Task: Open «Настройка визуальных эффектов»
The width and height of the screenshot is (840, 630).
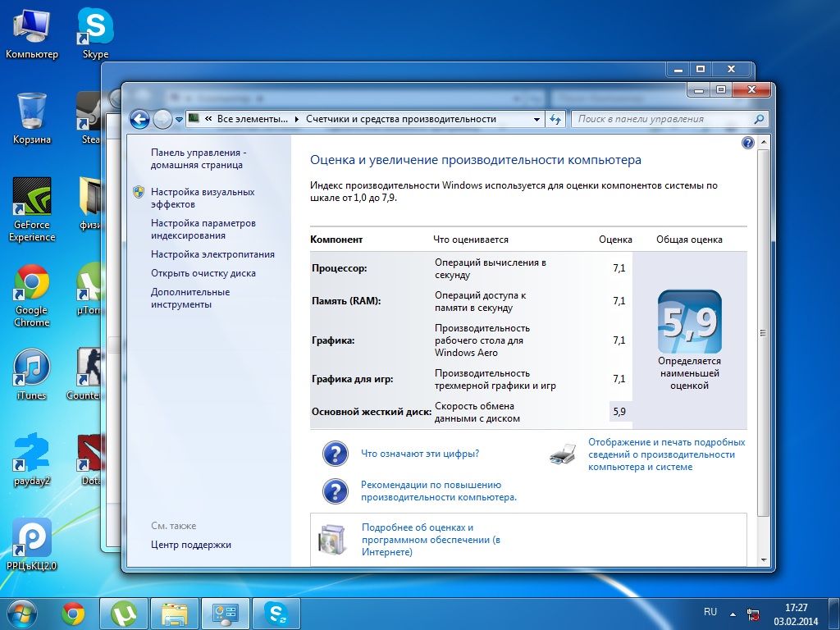Action: click(203, 198)
